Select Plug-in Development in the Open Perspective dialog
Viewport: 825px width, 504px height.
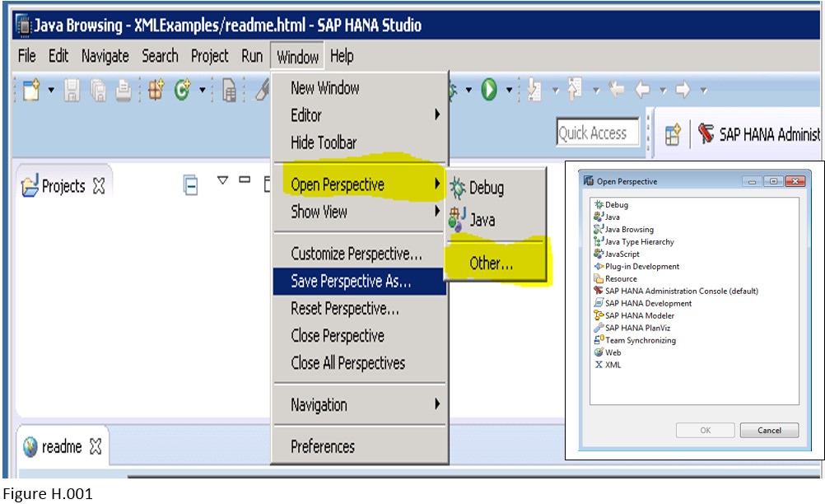click(x=641, y=266)
